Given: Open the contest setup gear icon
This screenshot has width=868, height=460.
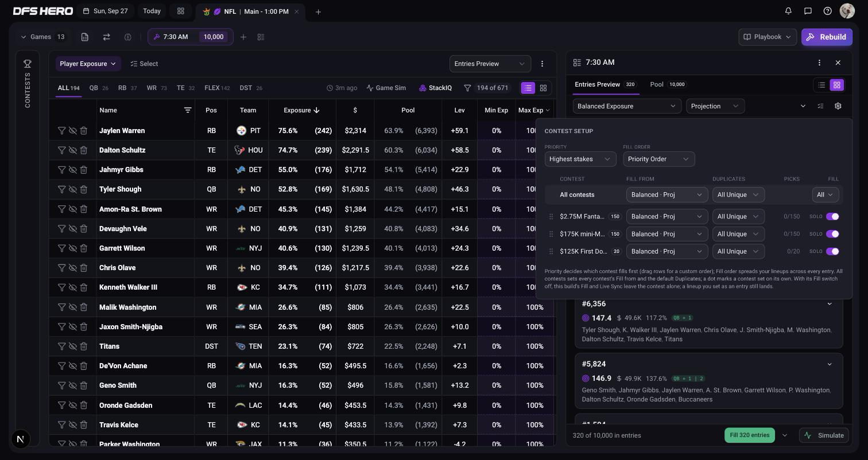Looking at the screenshot, I should click(x=838, y=106).
